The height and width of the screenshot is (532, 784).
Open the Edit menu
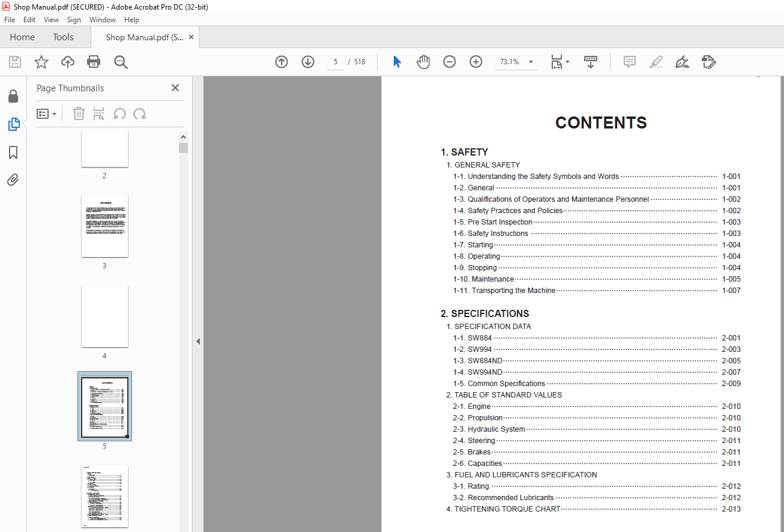pyautogui.click(x=29, y=20)
